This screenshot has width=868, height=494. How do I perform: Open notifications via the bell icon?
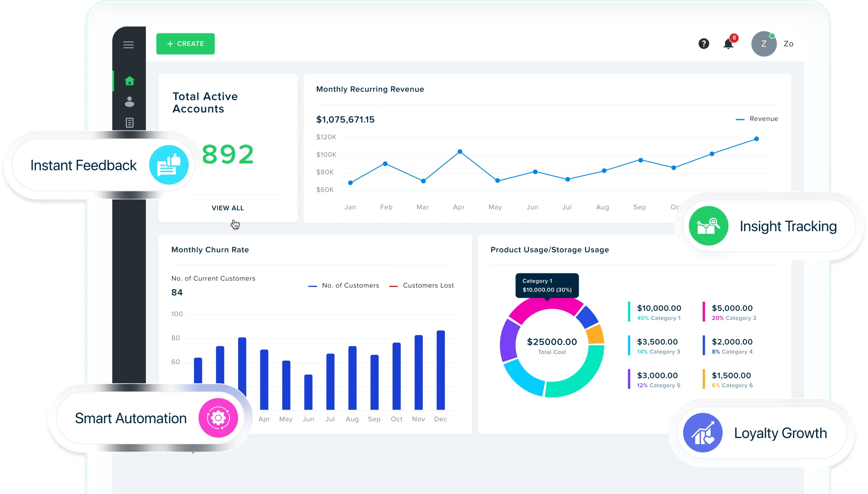point(728,44)
